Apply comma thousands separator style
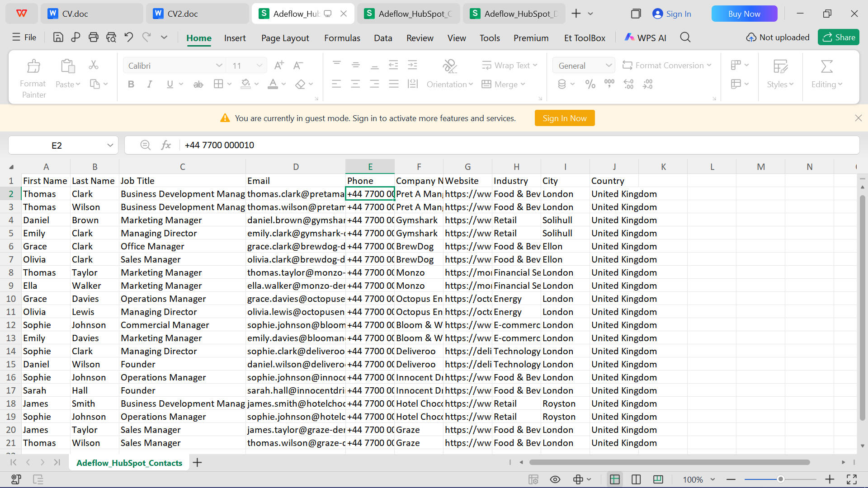Screen dimensions: 868x488 coord(609,84)
